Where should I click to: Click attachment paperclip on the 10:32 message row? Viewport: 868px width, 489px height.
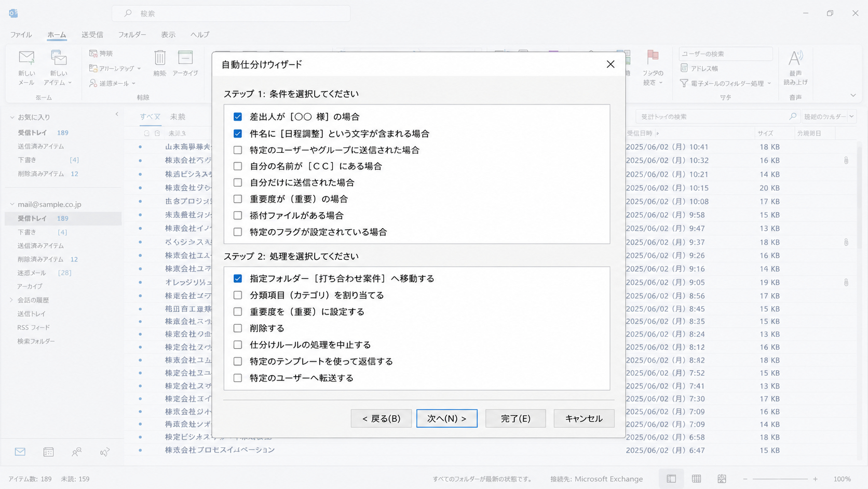[846, 161]
